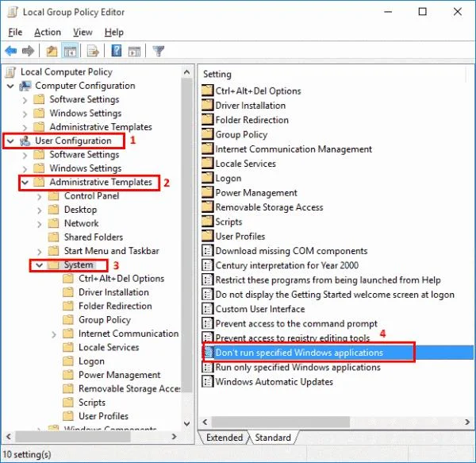Open the Help menu
Viewport: 476px width, 463px height.
[x=113, y=33]
